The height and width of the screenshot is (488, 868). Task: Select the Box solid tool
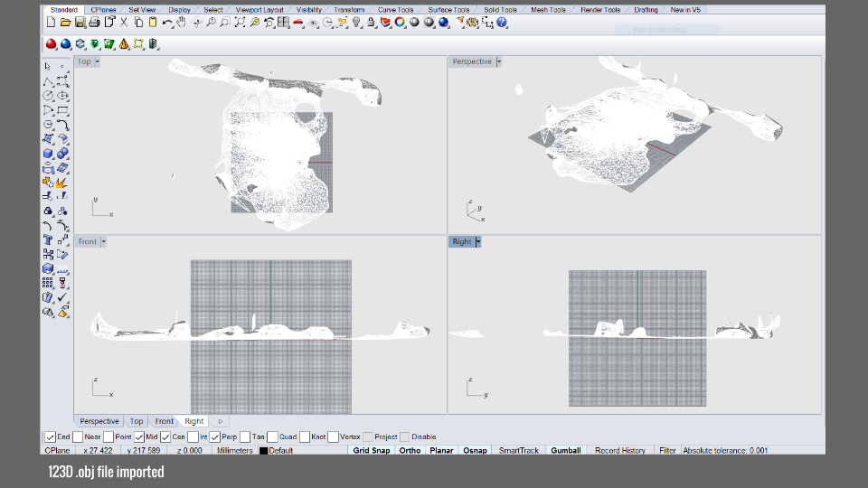(49, 154)
